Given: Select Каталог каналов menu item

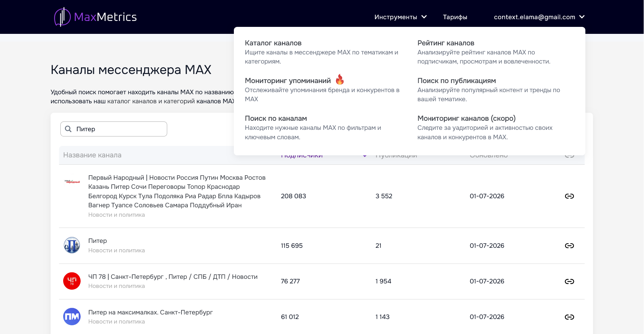Looking at the screenshot, I should 273,43.
